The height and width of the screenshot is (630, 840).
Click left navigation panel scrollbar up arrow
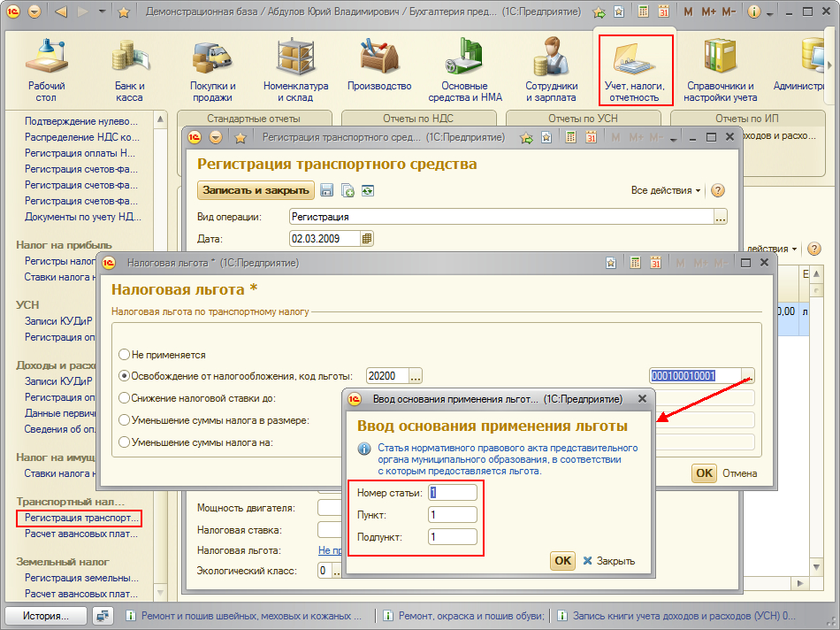(x=160, y=119)
